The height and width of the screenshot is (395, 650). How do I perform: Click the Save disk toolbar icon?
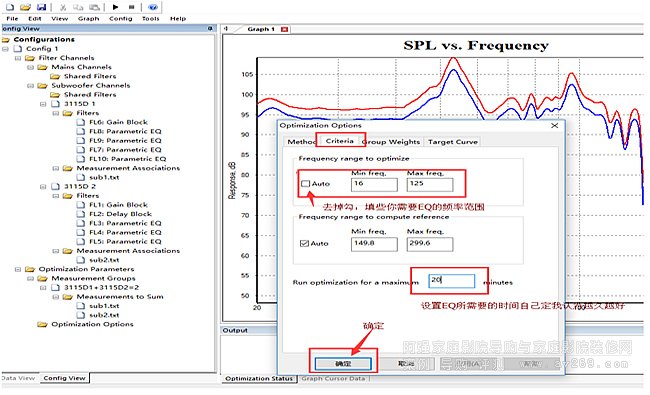click(41, 7)
